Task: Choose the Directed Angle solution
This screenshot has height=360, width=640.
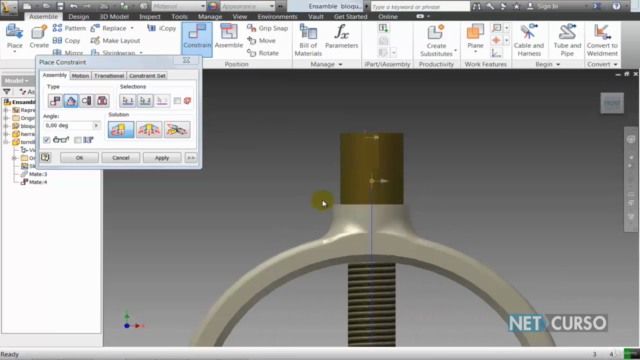Action: (x=121, y=129)
